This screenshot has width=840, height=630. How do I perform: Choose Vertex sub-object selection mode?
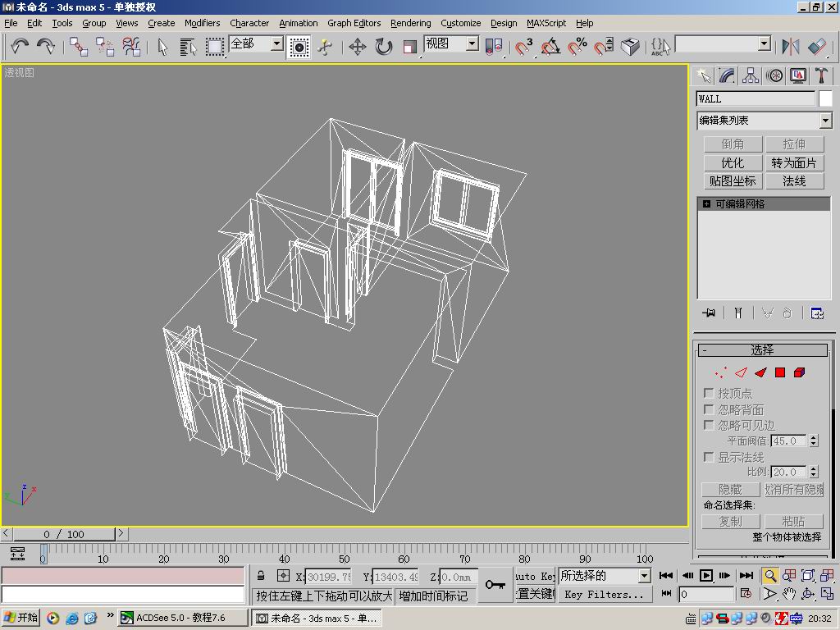point(720,372)
